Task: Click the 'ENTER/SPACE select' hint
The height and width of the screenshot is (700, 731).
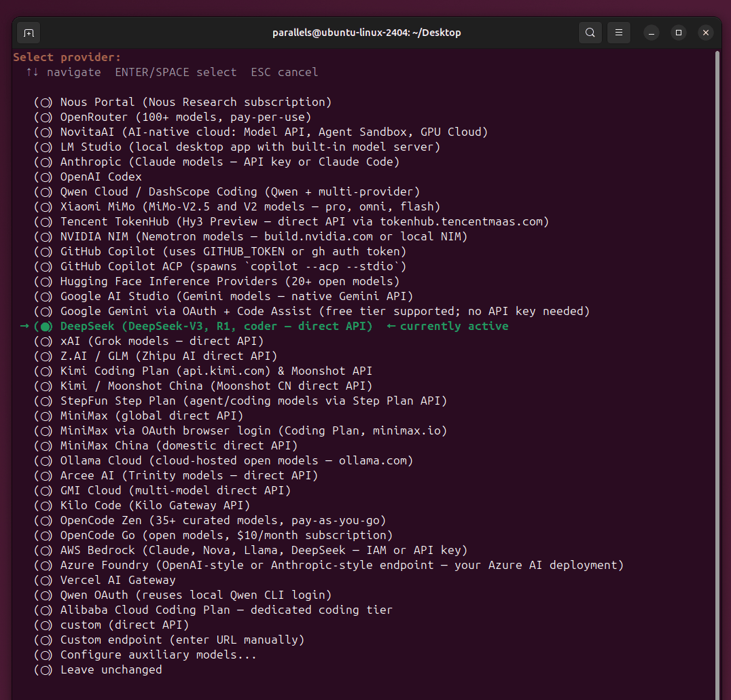Action: point(176,72)
